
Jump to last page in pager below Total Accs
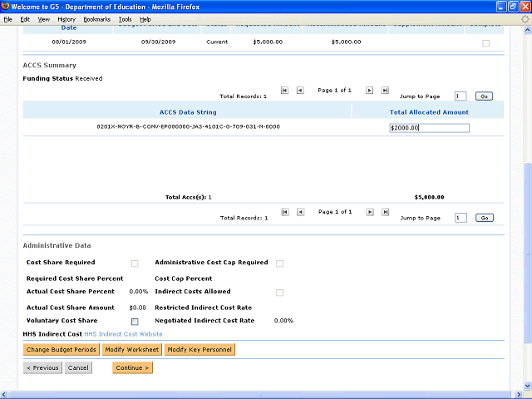point(384,213)
